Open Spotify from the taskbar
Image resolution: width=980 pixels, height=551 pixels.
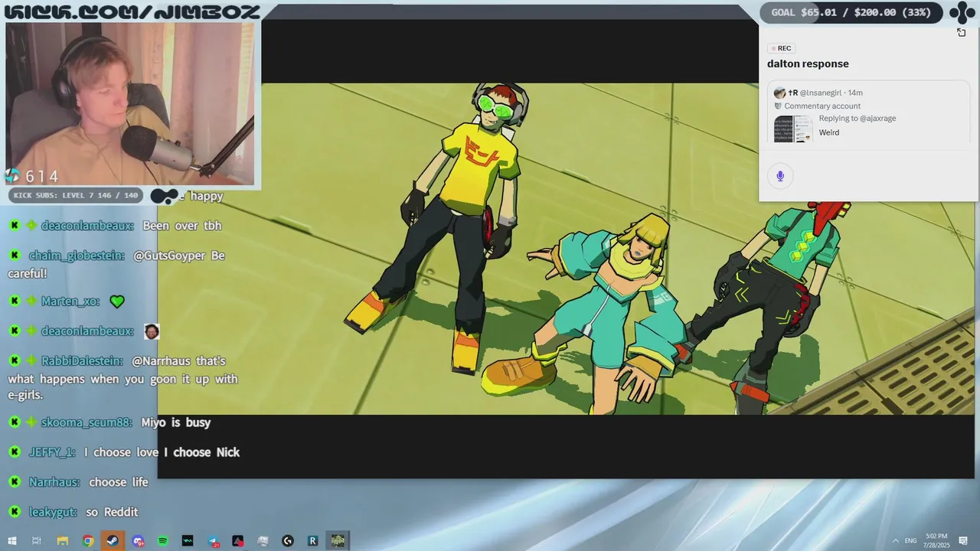[x=163, y=541]
